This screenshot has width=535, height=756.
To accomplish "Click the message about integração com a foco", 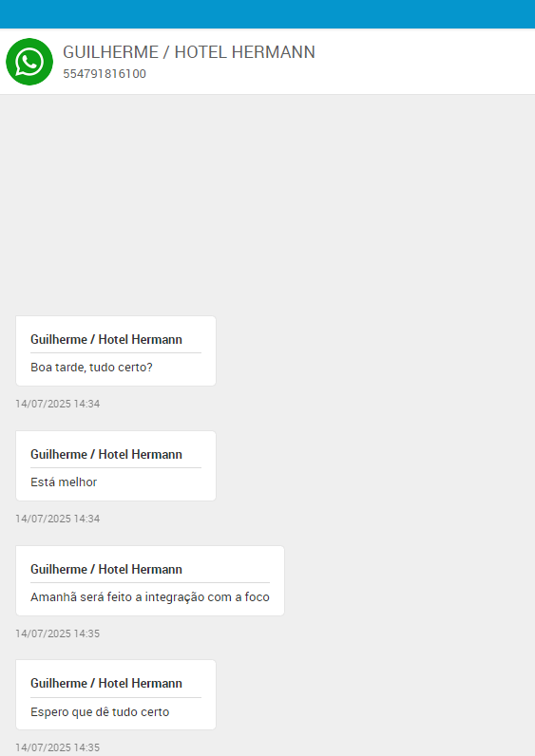I will (x=149, y=596).
